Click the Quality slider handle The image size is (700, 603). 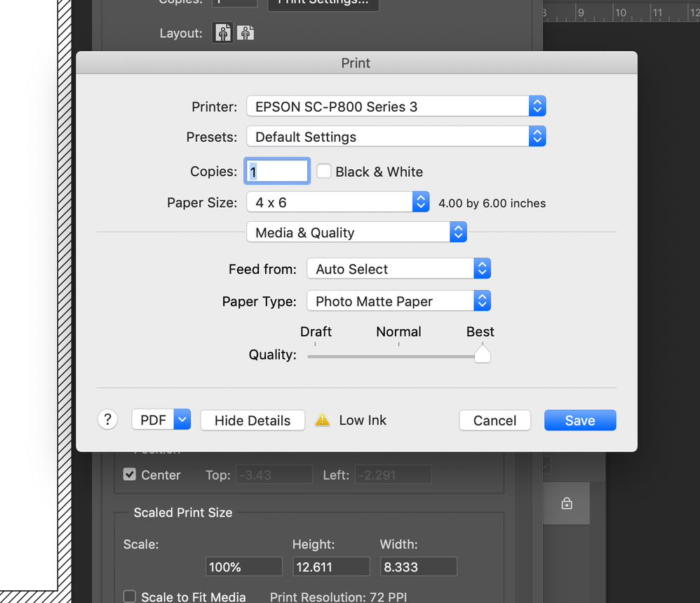click(x=482, y=354)
